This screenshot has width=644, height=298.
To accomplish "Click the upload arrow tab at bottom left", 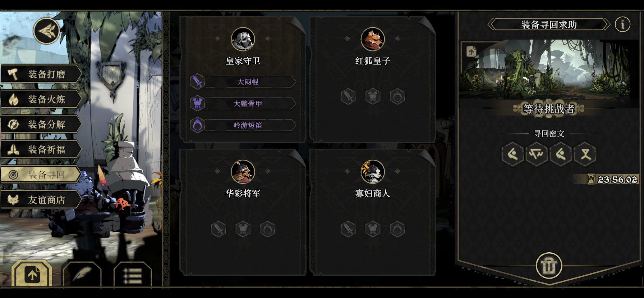I will pyautogui.click(x=32, y=274).
